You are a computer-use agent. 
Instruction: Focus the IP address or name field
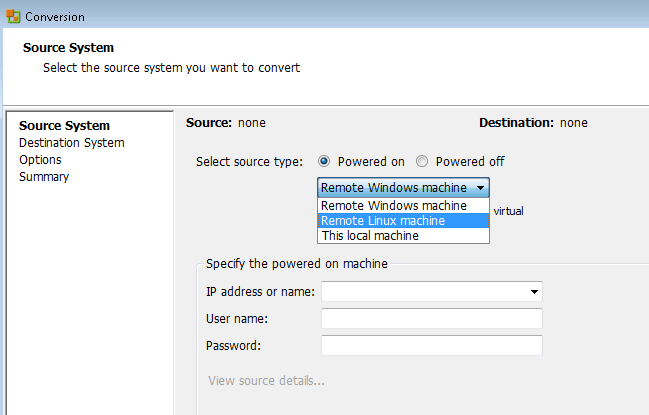click(x=432, y=292)
